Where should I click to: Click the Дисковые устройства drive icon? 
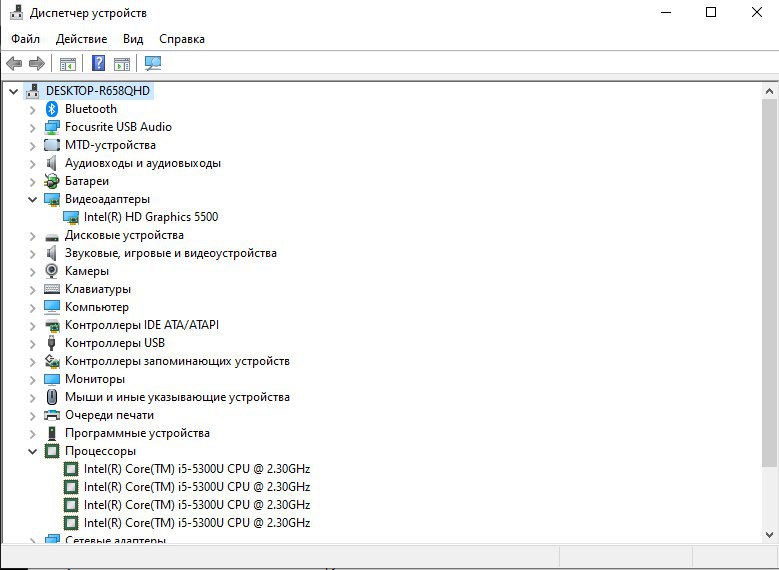point(52,237)
